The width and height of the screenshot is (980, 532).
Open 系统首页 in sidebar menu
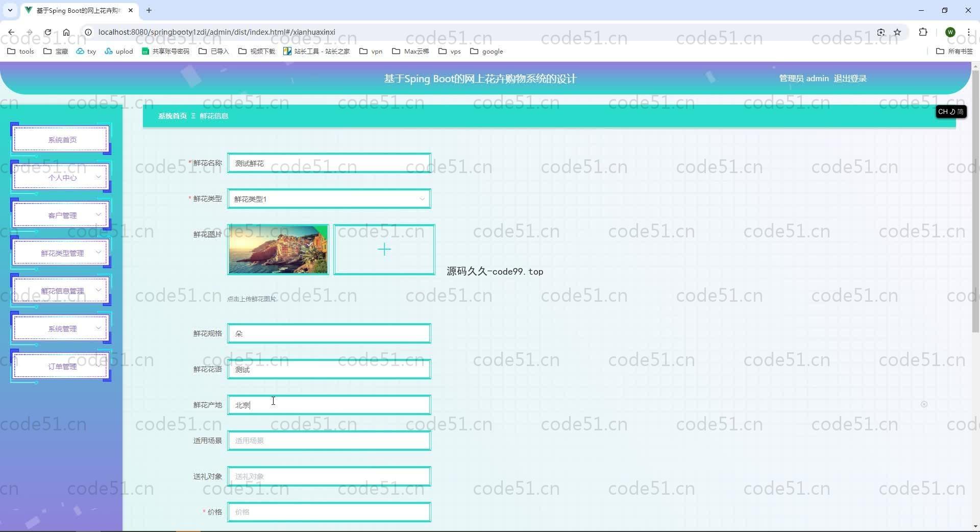(61, 139)
